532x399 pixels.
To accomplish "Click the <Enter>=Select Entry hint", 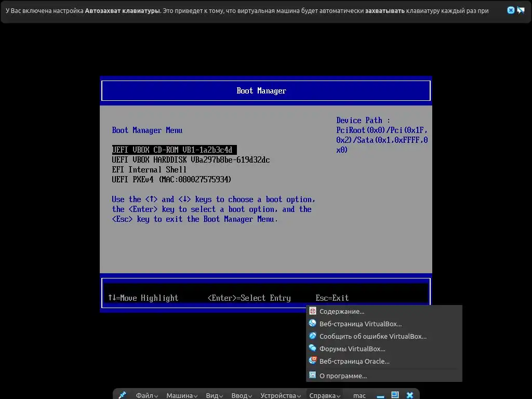I will (249, 298).
